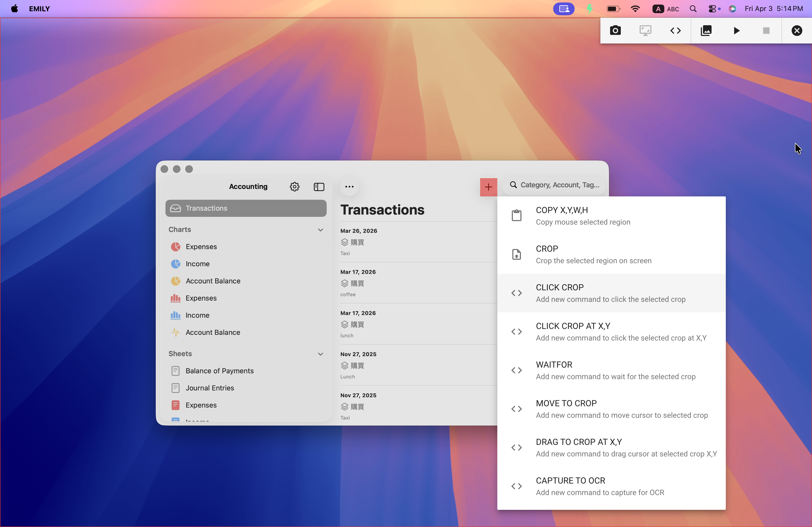This screenshot has height=527, width=812.
Task: Collapse the Sheets section chevron
Action: 320,354
